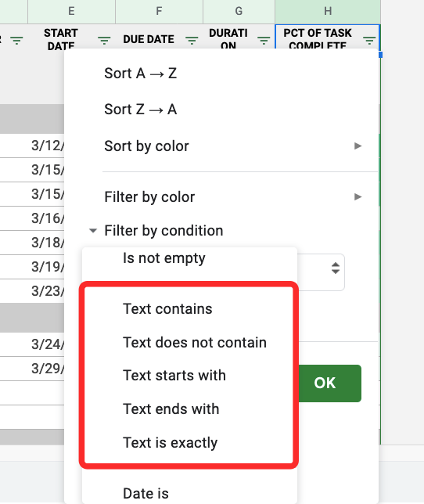The width and height of the screenshot is (424, 504).
Task: Select column F header
Action: (159, 11)
